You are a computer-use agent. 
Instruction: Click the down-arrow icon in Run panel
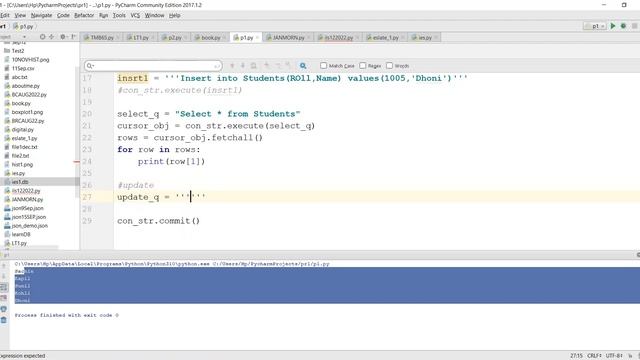tap(4, 276)
